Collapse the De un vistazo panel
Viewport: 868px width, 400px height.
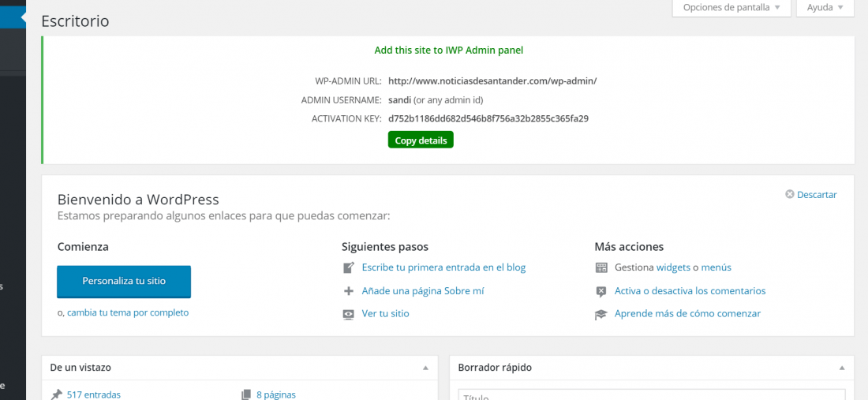tap(425, 368)
